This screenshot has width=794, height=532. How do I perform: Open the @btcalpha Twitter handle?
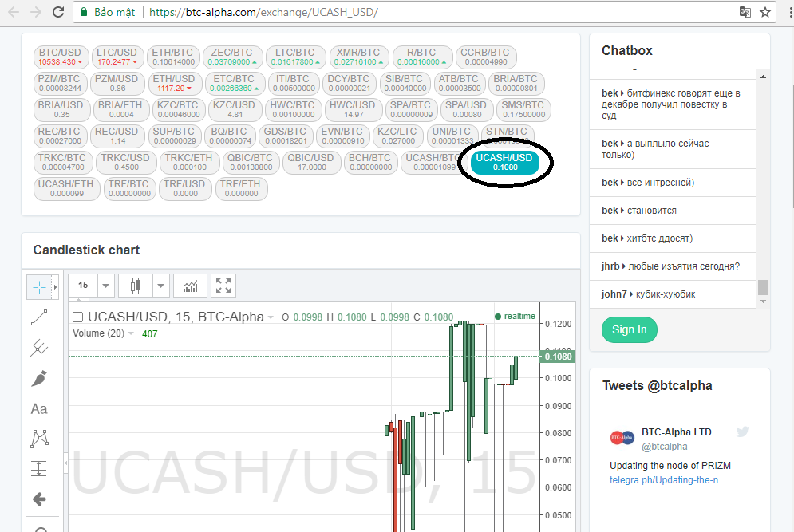pos(665,447)
